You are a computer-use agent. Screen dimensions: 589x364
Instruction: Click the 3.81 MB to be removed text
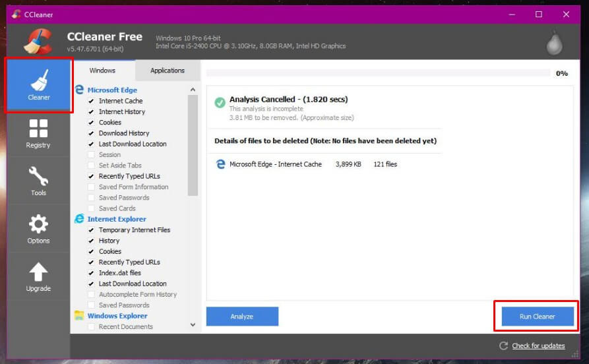(x=292, y=117)
